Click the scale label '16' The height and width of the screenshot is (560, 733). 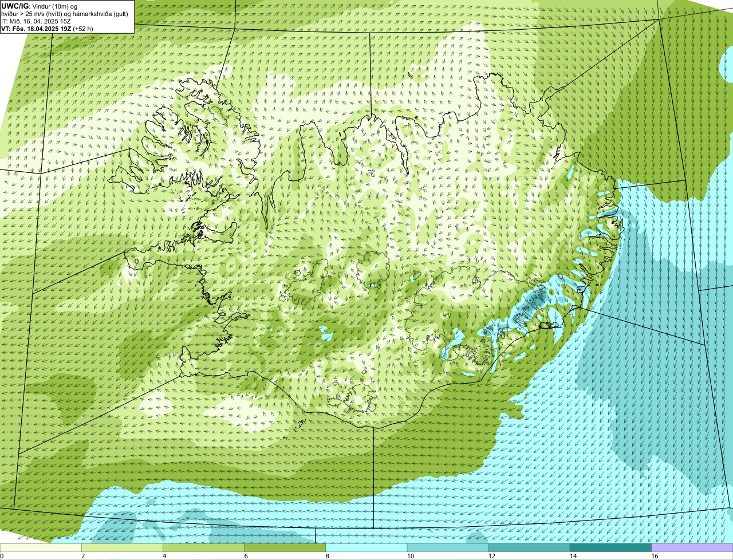click(x=655, y=556)
